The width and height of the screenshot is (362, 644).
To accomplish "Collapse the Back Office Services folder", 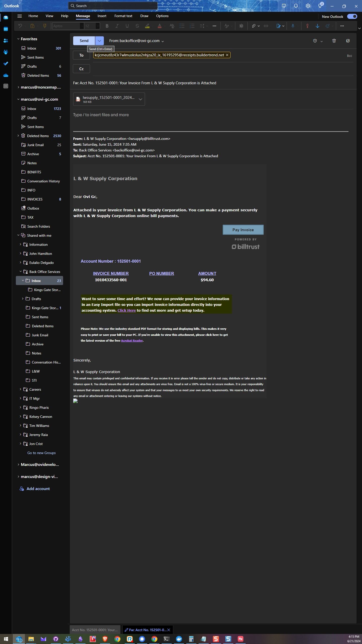I will coord(21,272).
